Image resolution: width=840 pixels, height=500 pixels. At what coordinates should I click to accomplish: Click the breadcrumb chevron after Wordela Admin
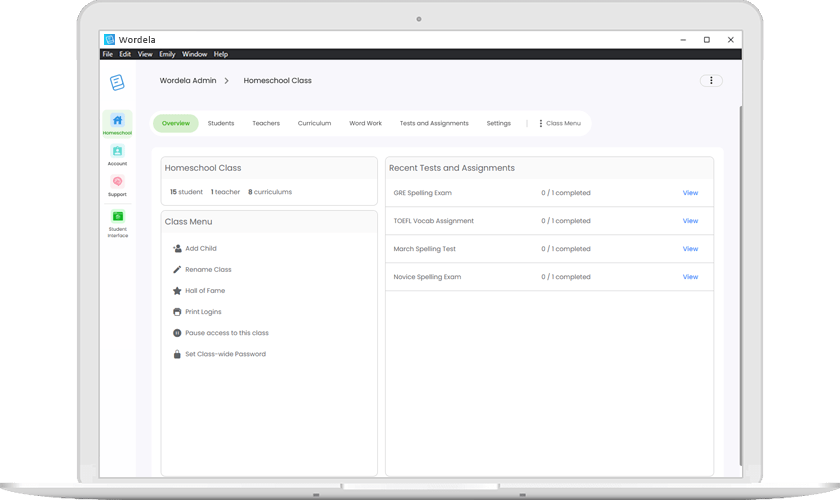227,80
